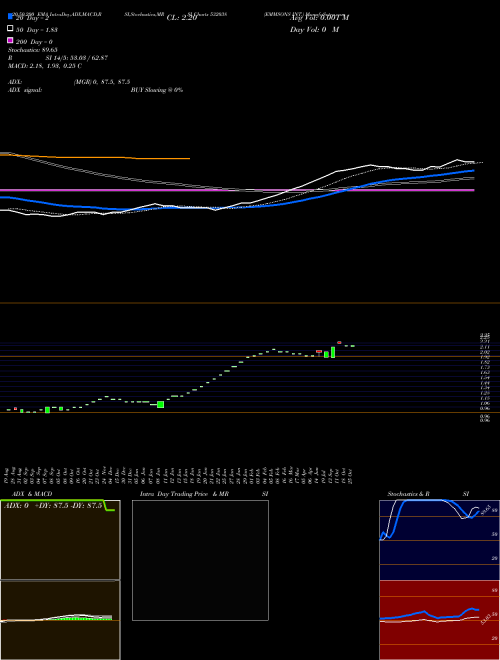
Task: Select the '200 Day = 0' legend text
Action: [34, 42]
